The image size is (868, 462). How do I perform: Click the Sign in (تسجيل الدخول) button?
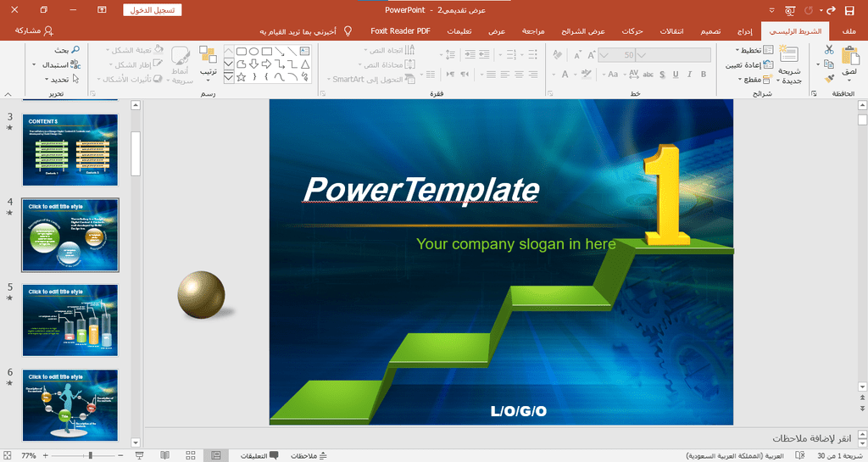pos(153,10)
